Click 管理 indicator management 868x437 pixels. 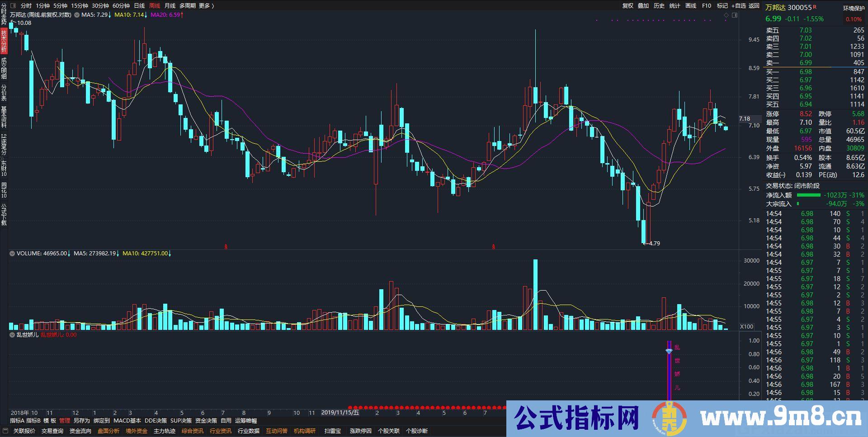65,421
